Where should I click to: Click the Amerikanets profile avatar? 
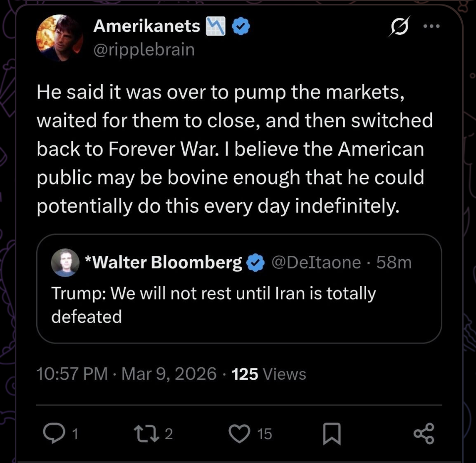[59, 38]
